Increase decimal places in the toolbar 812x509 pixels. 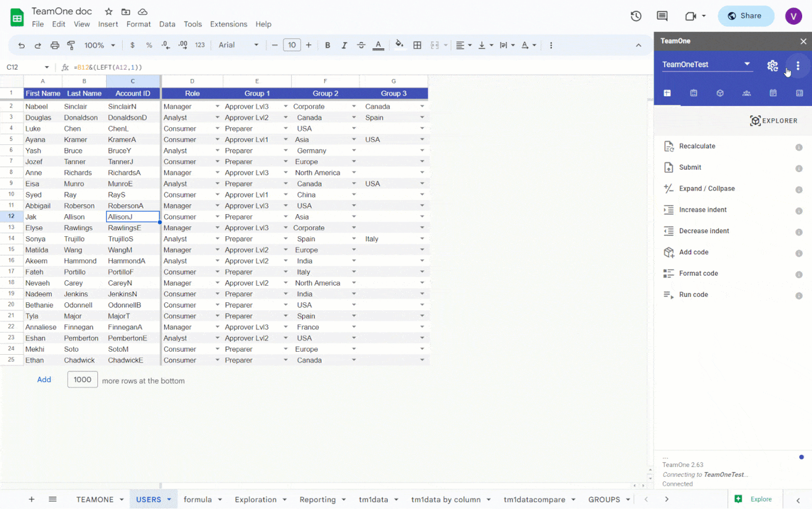pyautogui.click(x=182, y=45)
